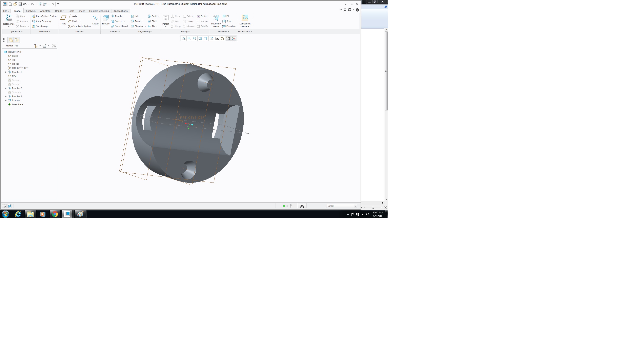Open the File menu
The image size is (644, 362).
pos(6,11)
